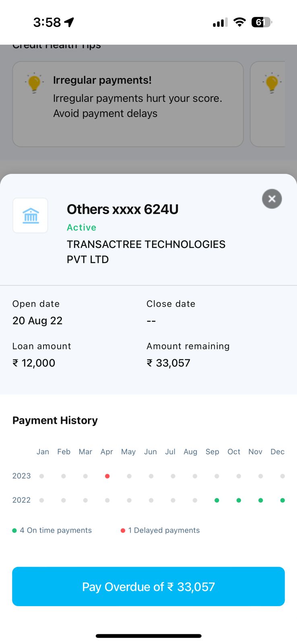Open the Irregular payments tip card

click(128, 104)
